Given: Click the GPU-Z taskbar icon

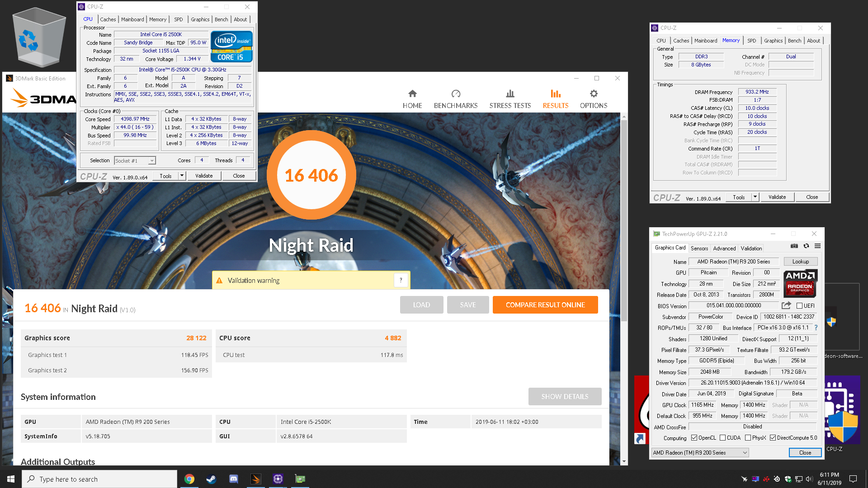Looking at the screenshot, I should pos(300,479).
